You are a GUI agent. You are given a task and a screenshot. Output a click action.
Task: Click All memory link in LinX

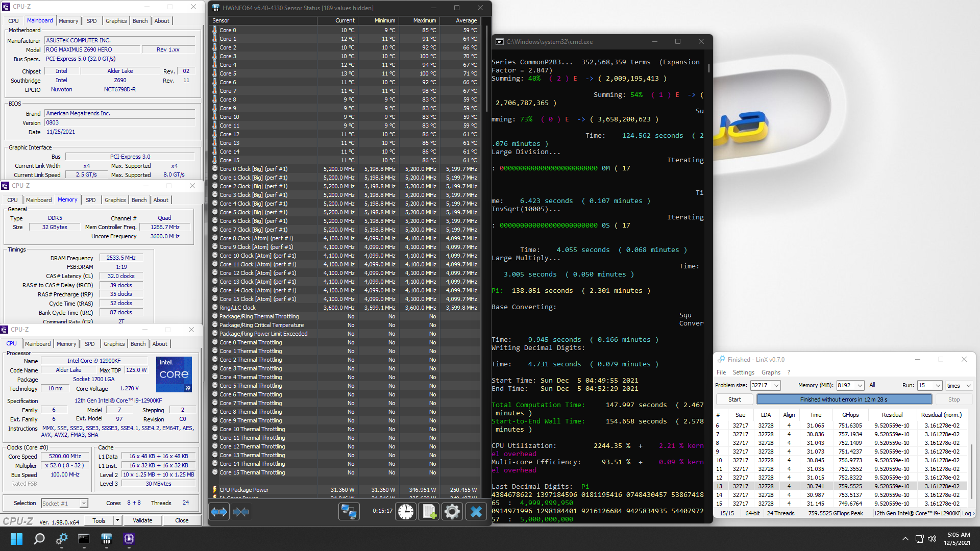pyautogui.click(x=872, y=385)
